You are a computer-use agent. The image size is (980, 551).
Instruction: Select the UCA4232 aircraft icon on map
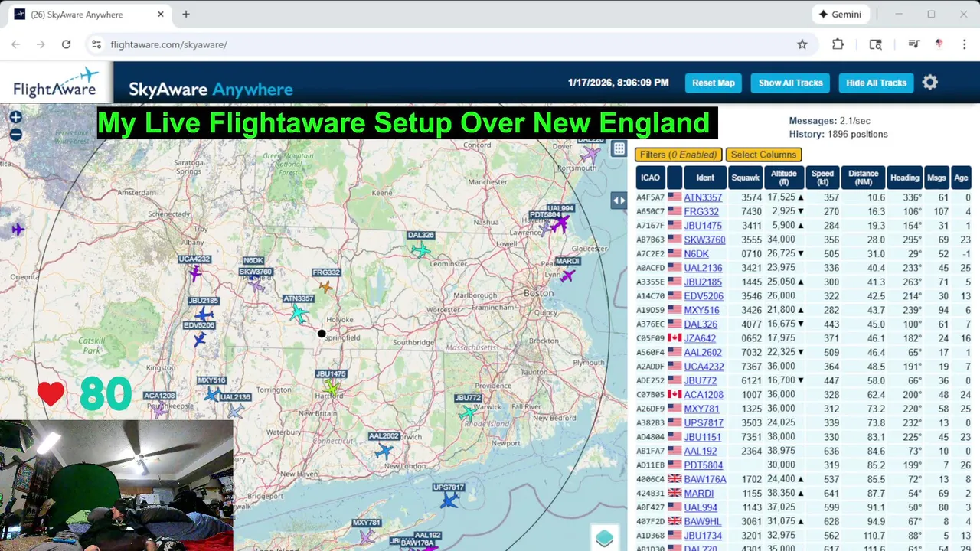(x=195, y=273)
